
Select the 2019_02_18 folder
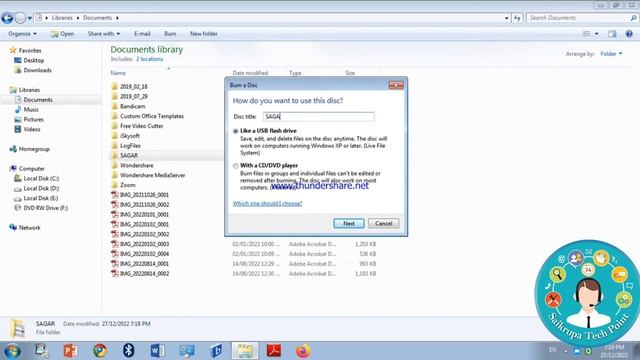point(133,87)
